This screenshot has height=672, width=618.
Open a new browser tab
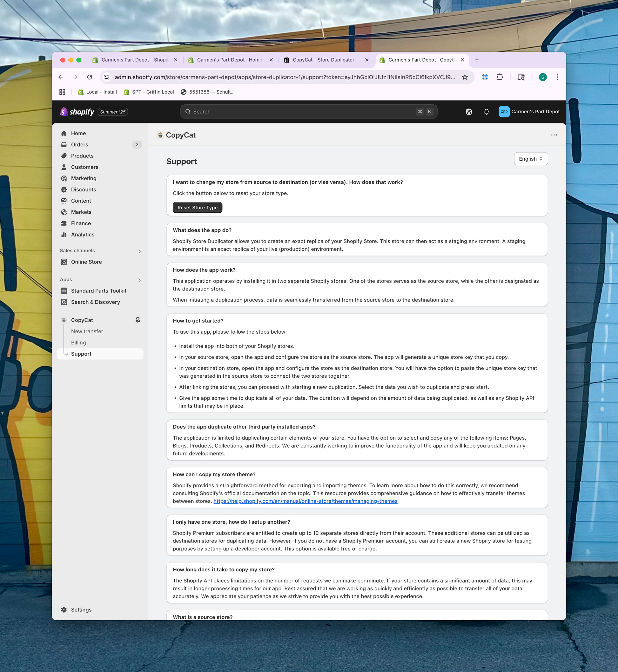(477, 60)
